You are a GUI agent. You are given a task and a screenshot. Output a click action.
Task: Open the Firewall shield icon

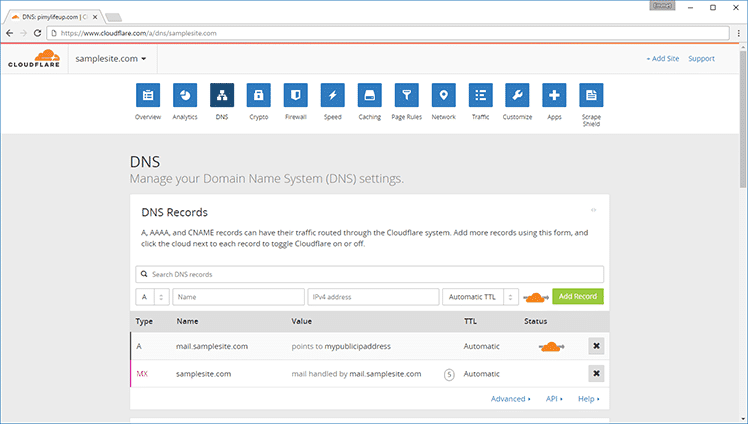pyautogui.click(x=295, y=96)
